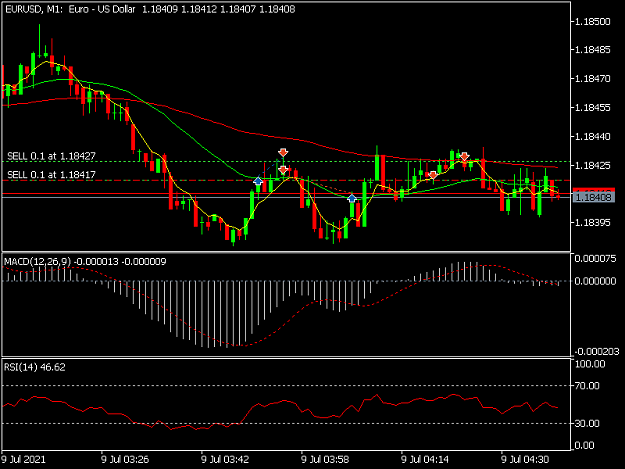Click the RSI level label 70.00
Viewport: 625px width, 469px height.
[587, 386]
